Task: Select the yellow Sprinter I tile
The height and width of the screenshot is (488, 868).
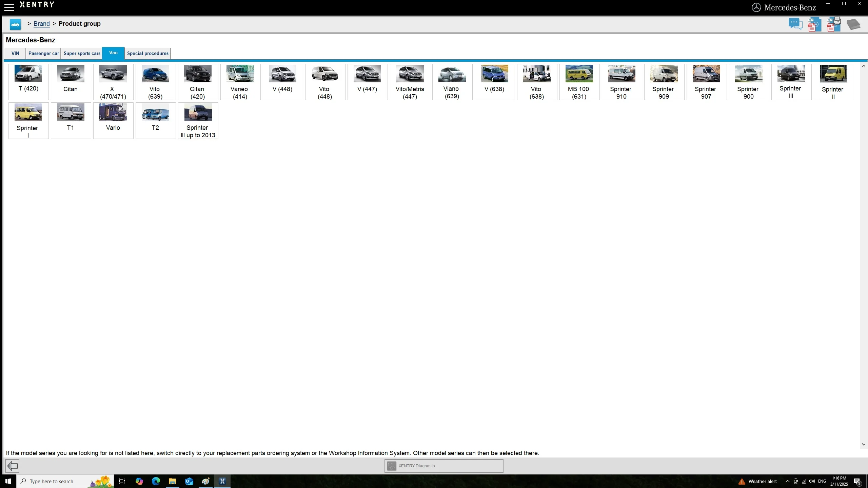Action: point(28,121)
